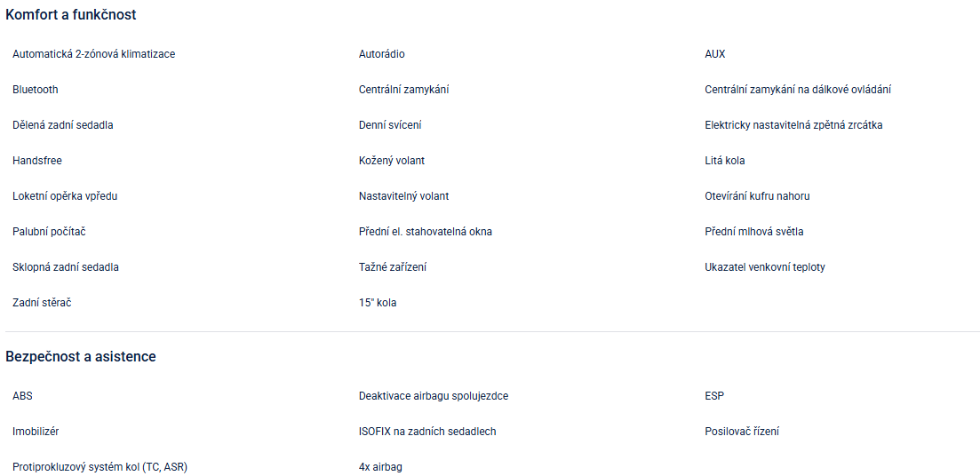Select Dělená zadní sedadla item
980x476 pixels.
pyautogui.click(x=62, y=125)
